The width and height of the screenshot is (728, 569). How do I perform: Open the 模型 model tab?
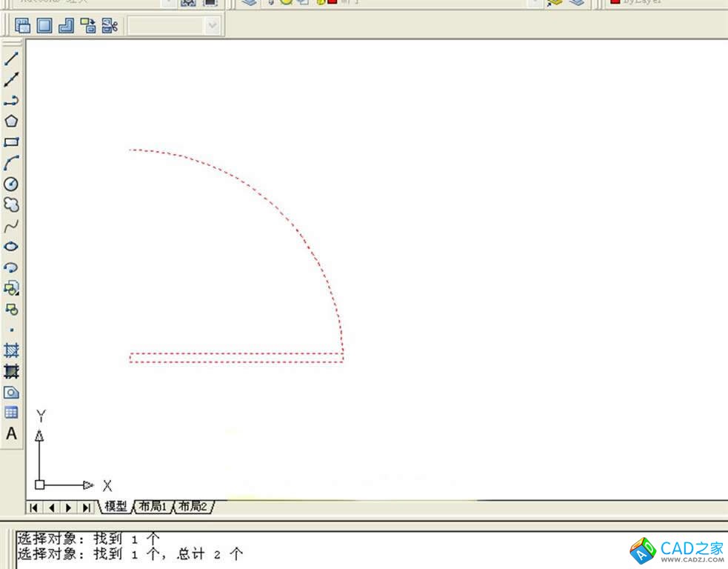tap(116, 507)
